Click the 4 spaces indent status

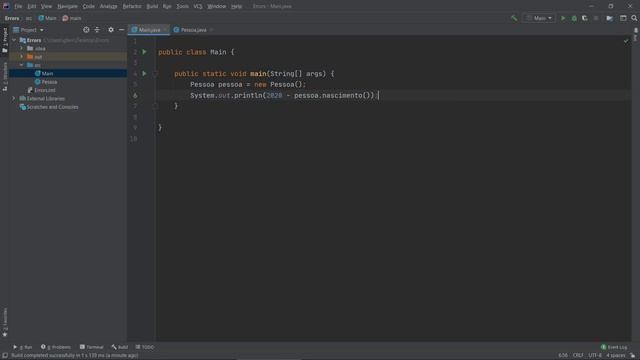click(x=616, y=356)
